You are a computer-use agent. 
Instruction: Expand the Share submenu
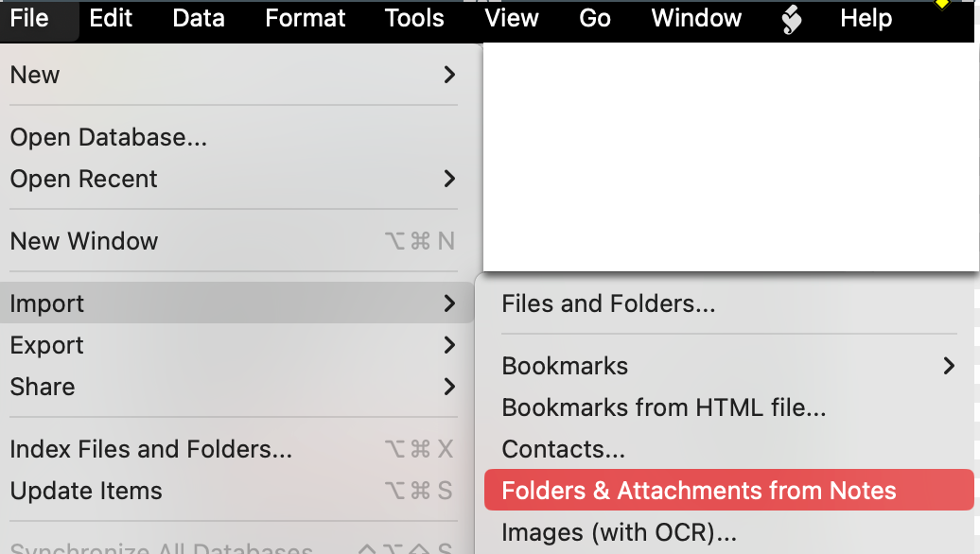pos(232,387)
